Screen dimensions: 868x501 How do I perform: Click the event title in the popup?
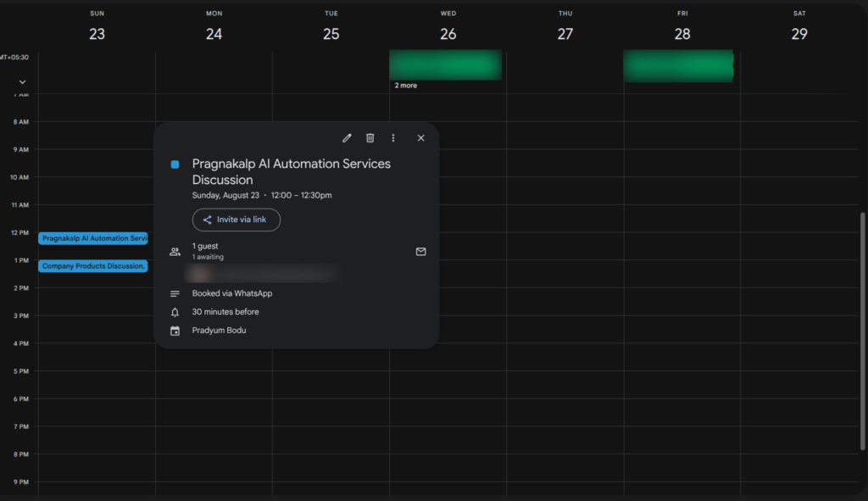click(x=292, y=171)
